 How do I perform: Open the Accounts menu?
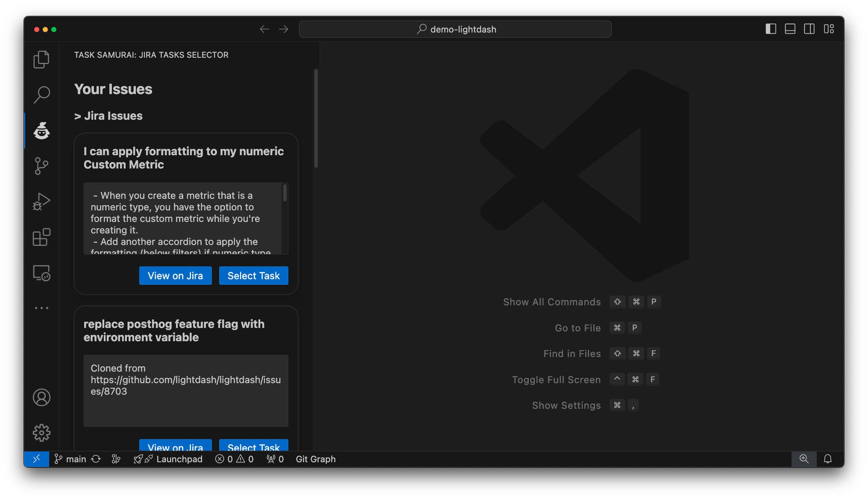(41, 397)
